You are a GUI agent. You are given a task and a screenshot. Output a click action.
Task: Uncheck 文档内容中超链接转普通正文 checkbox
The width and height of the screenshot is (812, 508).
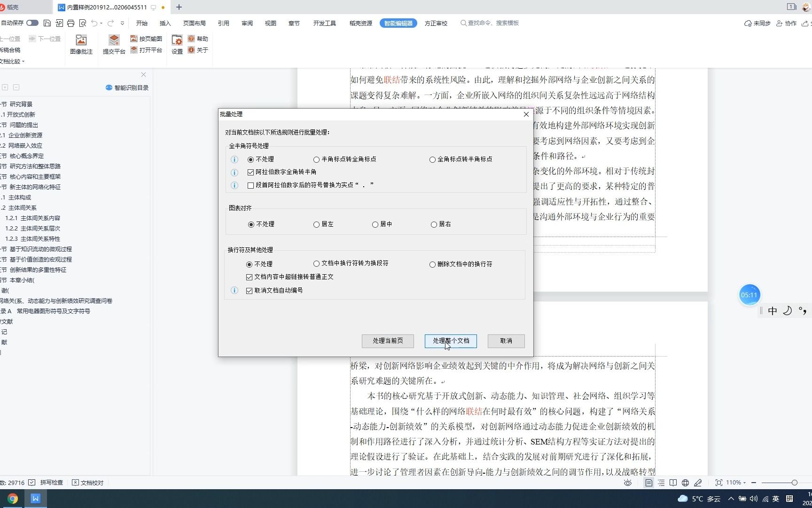point(249,277)
